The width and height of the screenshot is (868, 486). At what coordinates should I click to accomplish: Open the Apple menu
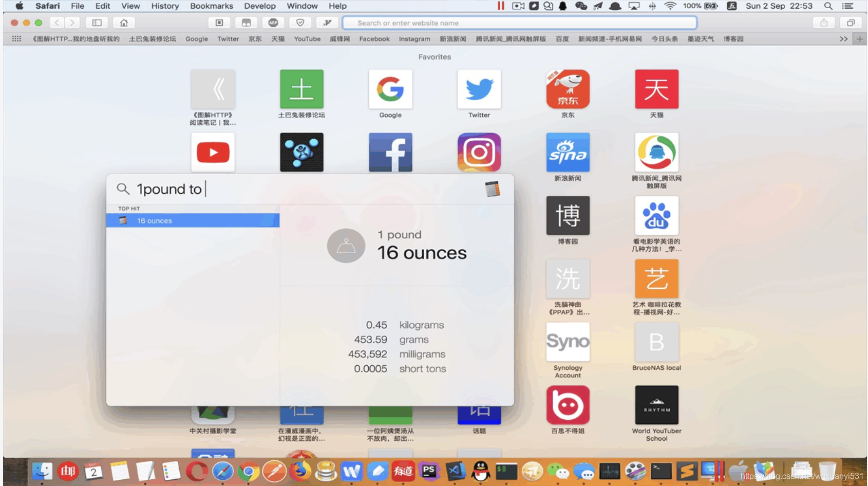19,6
